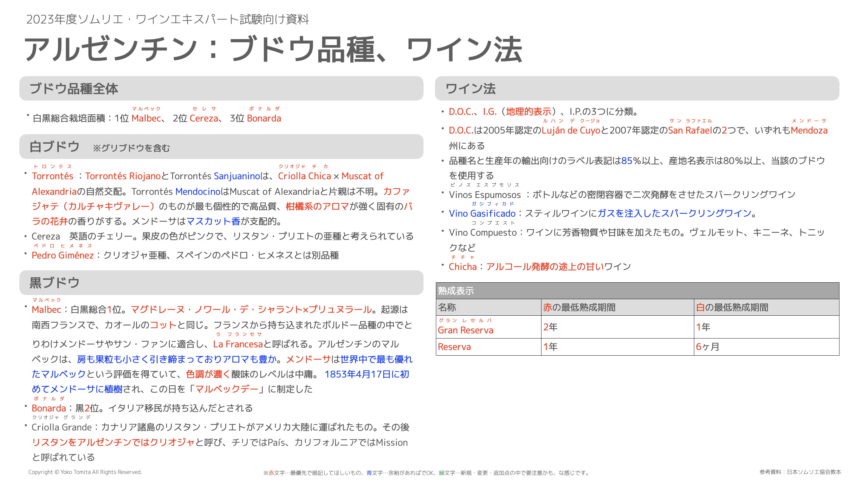Click the text Torrontés Riojano
The width and height of the screenshot is (868, 486).
[123, 176]
